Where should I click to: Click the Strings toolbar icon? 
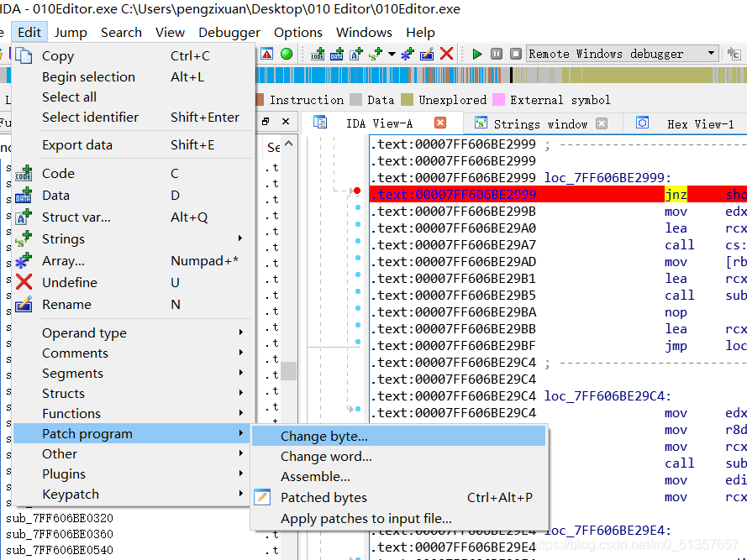pyautogui.click(x=376, y=54)
